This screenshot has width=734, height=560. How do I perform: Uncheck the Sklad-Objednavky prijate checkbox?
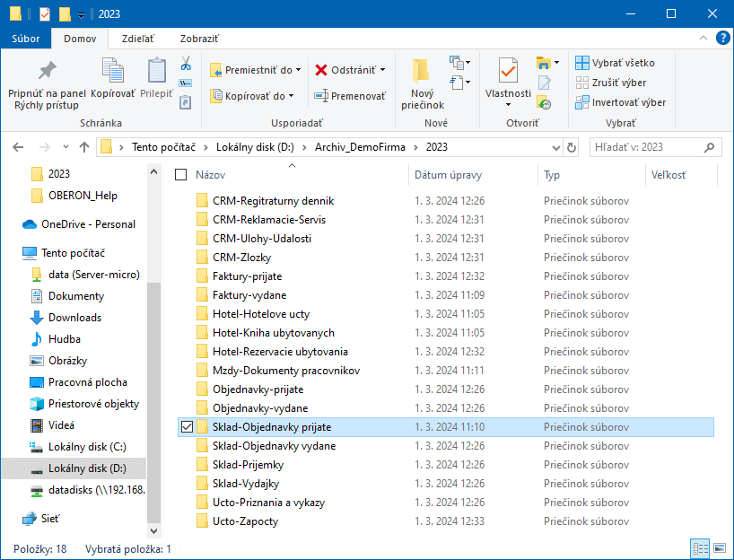[187, 427]
